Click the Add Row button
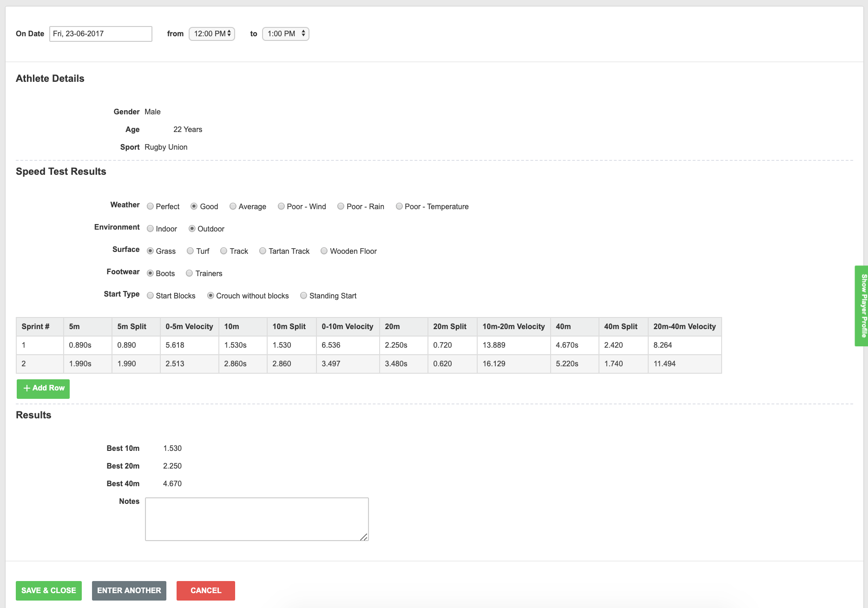Screen dimensions: 868x608 (43, 389)
